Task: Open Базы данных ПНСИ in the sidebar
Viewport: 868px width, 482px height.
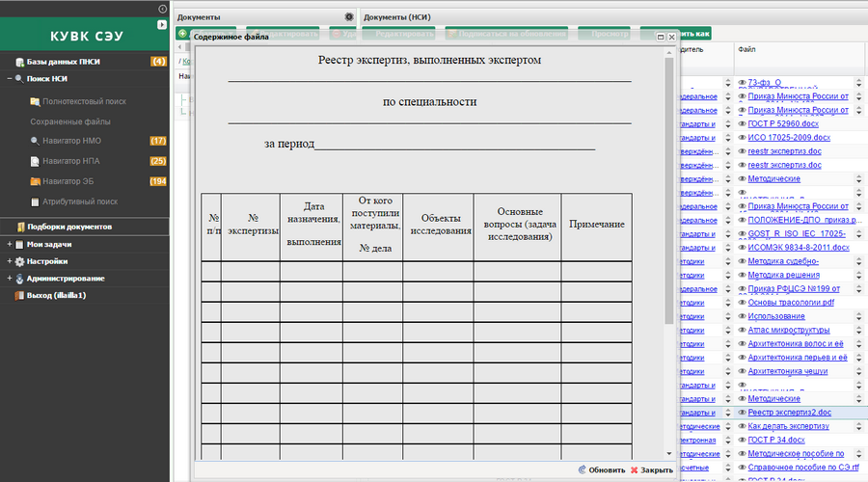Action: coord(63,62)
